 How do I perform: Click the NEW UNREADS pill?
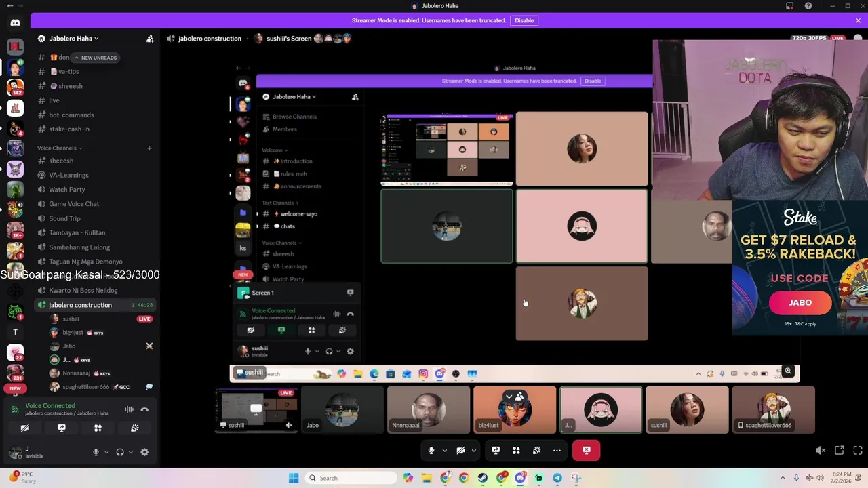pyautogui.click(x=96, y=58)
